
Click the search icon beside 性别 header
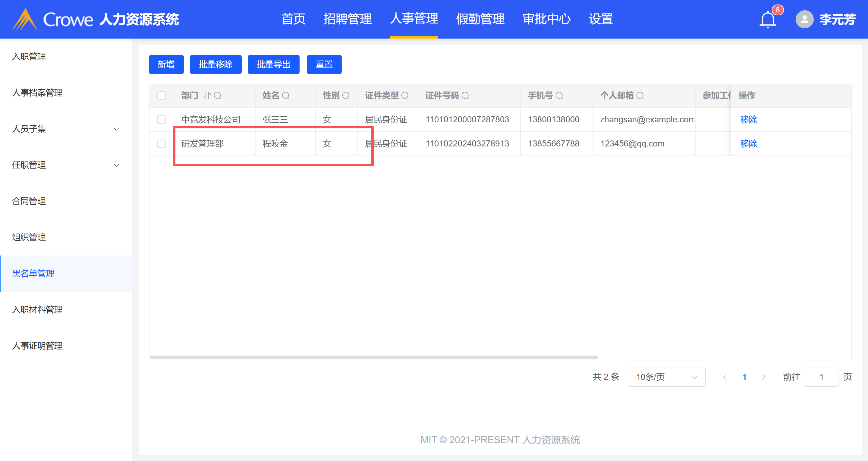click(x=346, y=96)
